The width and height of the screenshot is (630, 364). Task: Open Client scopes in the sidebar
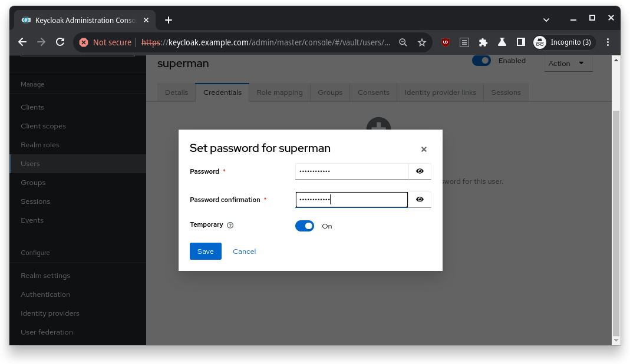[78, 126]
